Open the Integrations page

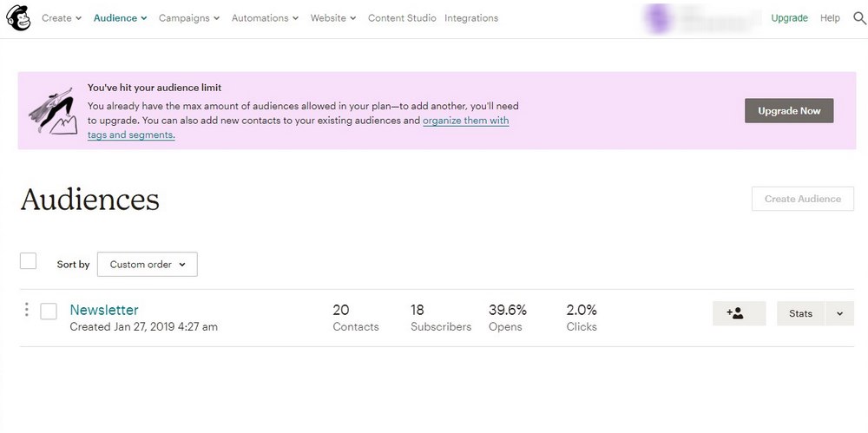(471, 18)
